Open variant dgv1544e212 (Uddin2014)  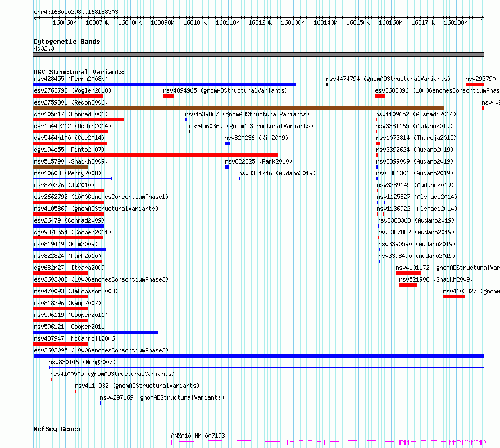pyautogui.click(x=72, y=126)
